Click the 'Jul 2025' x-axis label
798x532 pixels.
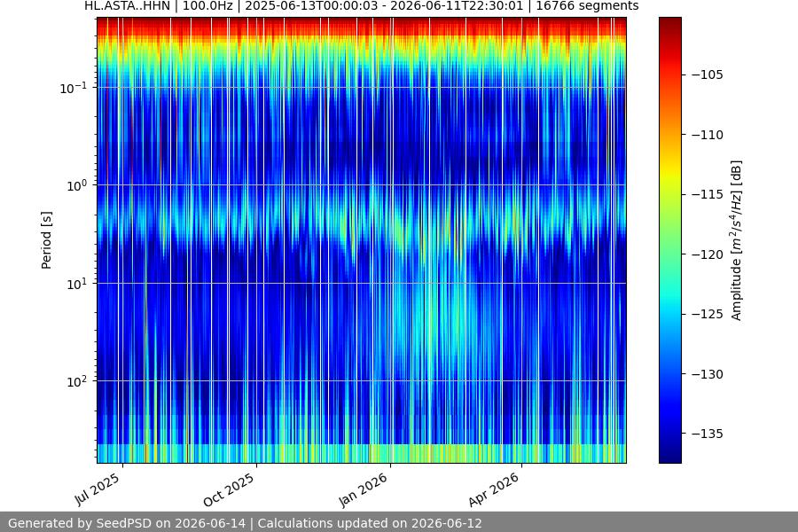click(x=98, y=489)
